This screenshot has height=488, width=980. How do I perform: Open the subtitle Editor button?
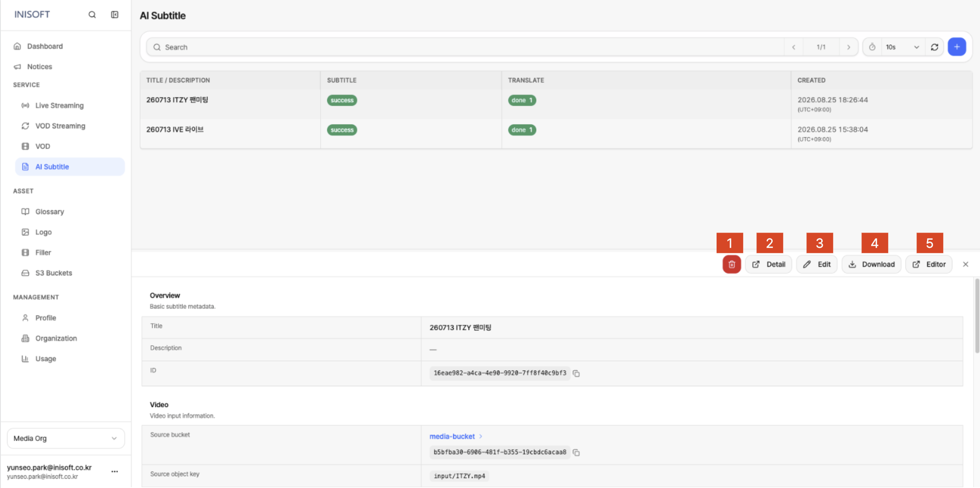pyautogui.click(x=929, y=264)
